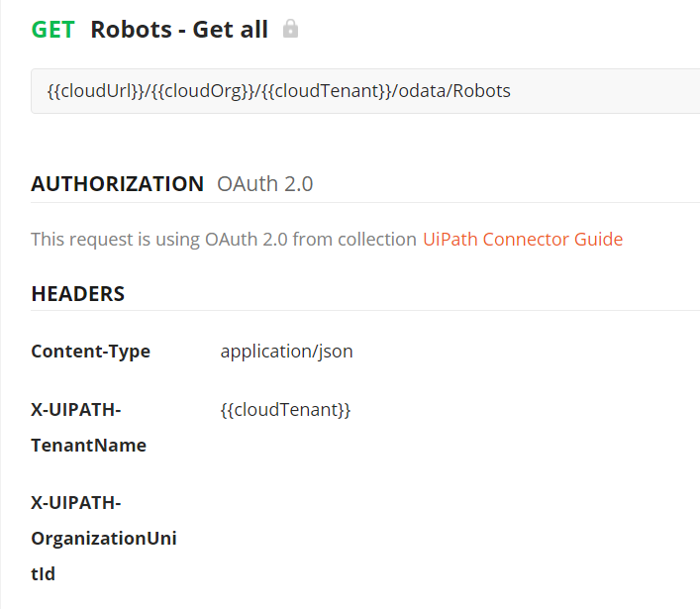Click the word 'collection' in the description
This screenshot has height=609, width=700.
click(377, 239)
